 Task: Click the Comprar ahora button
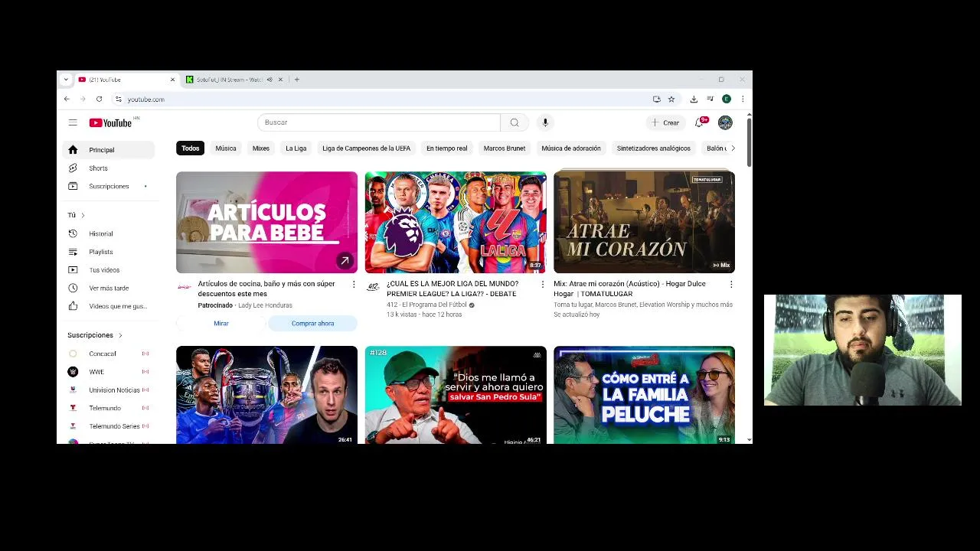pyautogui.click(x=312, y=324)
